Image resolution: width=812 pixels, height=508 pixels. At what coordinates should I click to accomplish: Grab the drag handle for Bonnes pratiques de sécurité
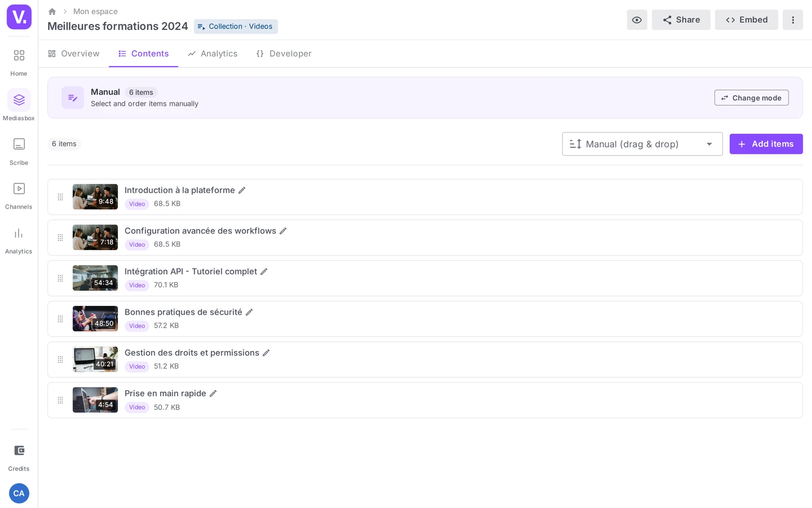click(x=60, y=319)
